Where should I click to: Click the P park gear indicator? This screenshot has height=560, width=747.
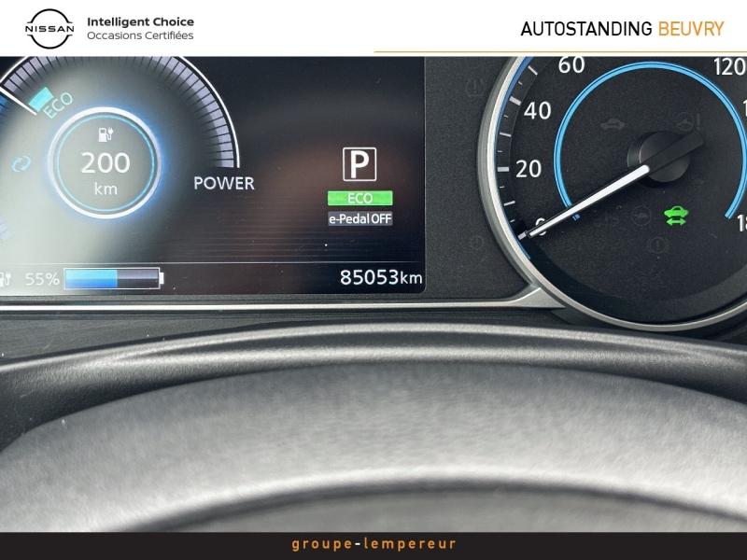click(x=359, y=164)
